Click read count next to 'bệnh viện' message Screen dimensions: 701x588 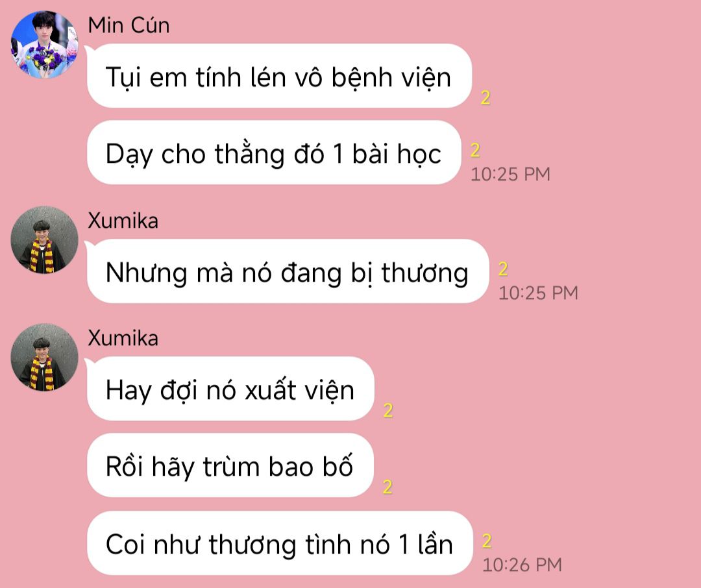(x=486, y=97)
